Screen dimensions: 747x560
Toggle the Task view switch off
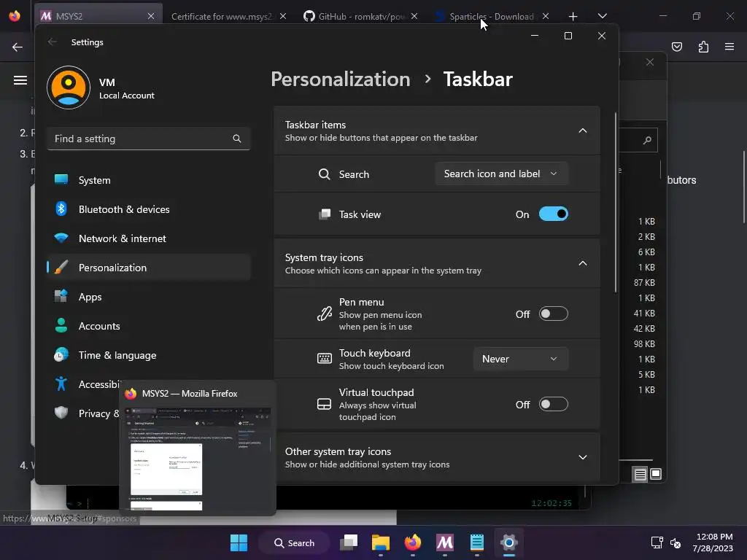553,214
